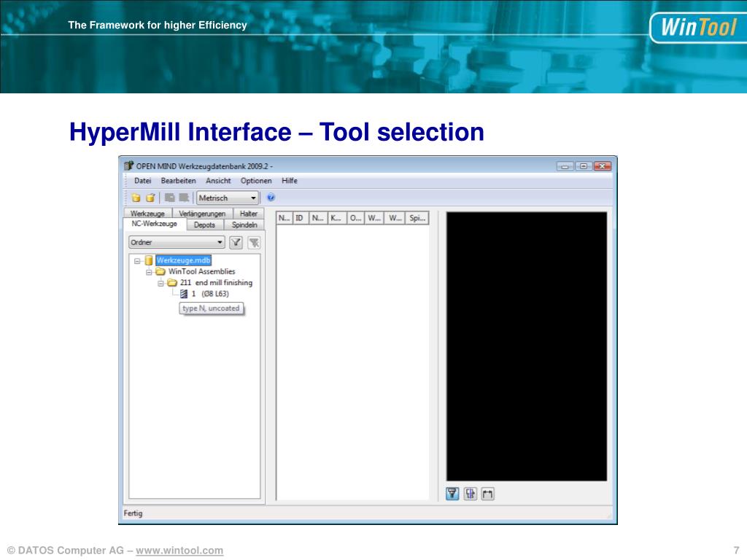Click the second yellow database icon with arrow
The image size is (747, 560).
coord(150,198)
